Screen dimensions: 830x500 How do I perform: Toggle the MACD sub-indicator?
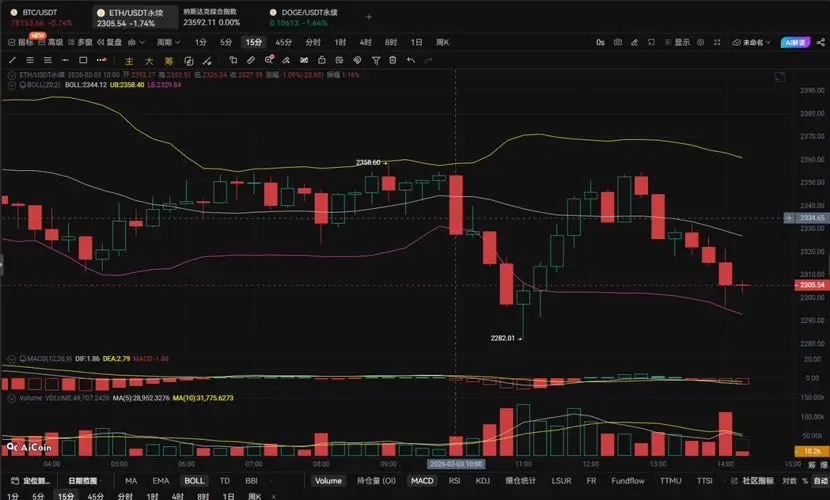pyautogui.click(x=422, y=481)
